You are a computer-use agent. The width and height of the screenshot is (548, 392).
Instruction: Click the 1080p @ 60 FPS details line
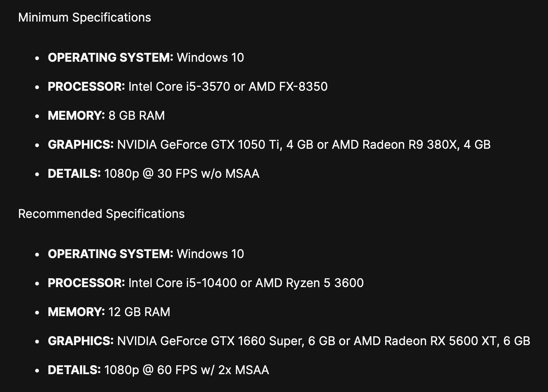[x=186, y=370]
